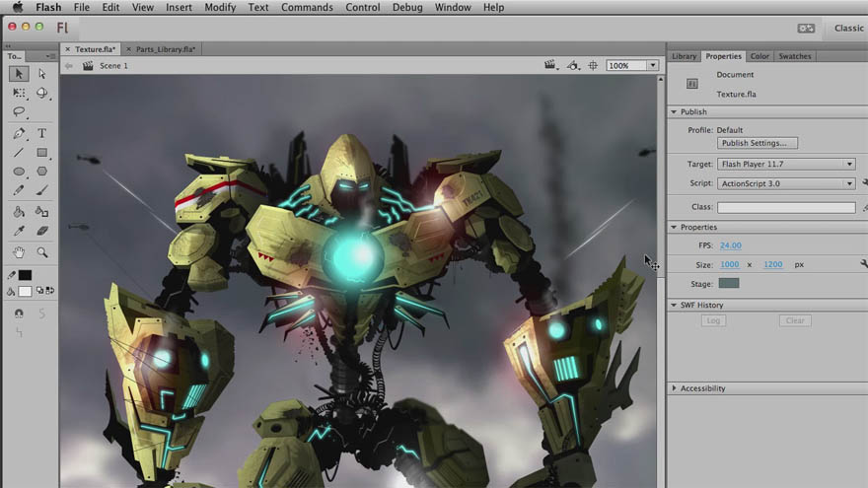Open the Script ActionScript 3.0 dropdown
The height and width of the screenshot is (488, 868).
tap(786, 183)
